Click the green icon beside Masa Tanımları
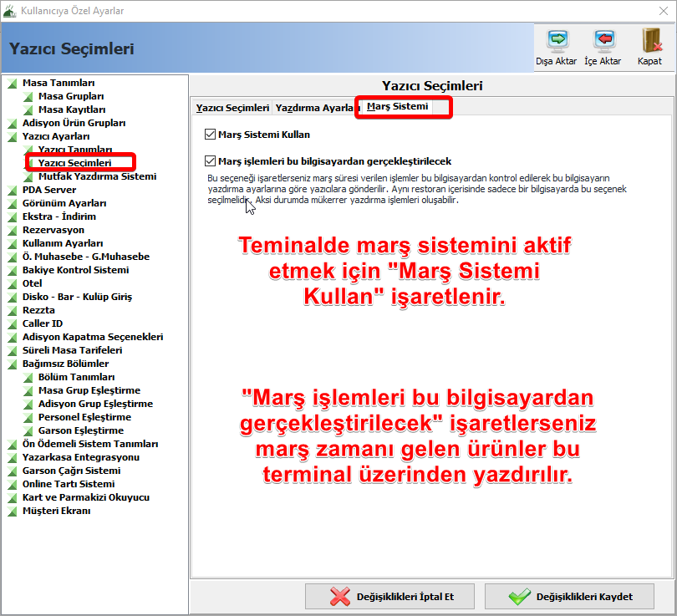 13,84
